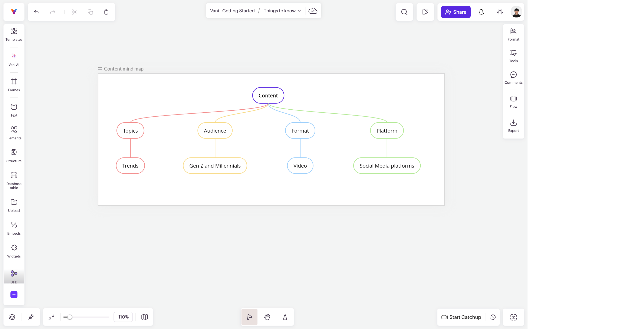Viewport: 644px width, 329px height.
Task: Open the Comments tab
Action: point(513,77)
